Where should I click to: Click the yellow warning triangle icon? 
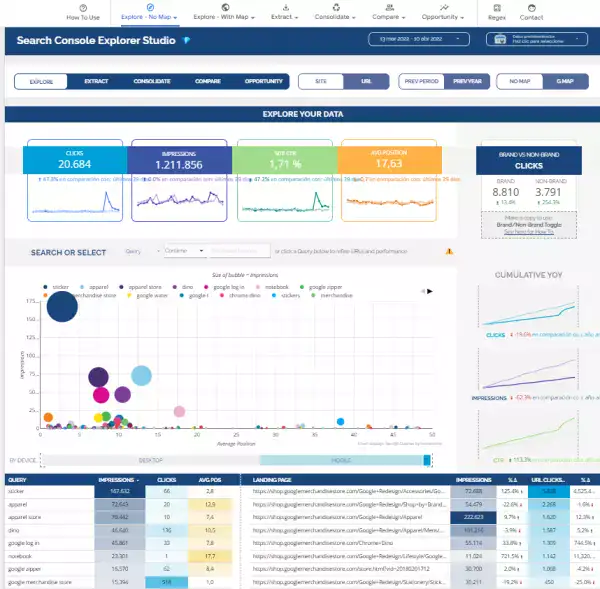pyautogui.click(x=449, y=251)
